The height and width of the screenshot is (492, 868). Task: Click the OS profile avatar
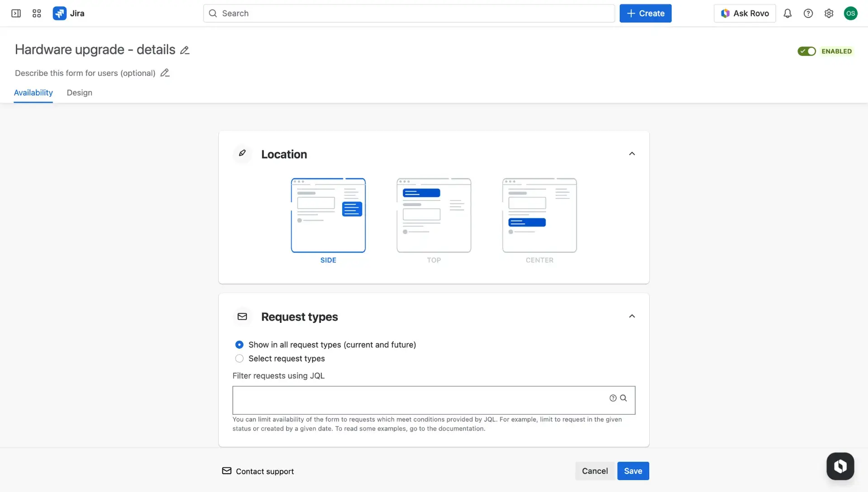pyautogui.click(x=851, y=13)
